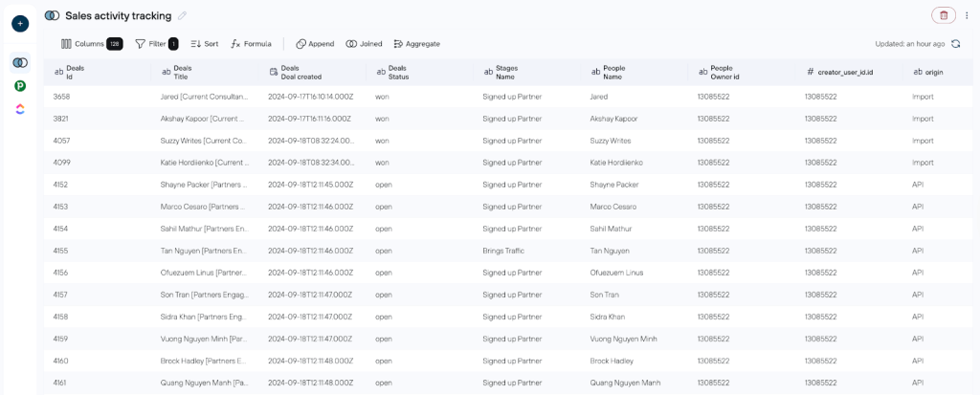Click the Deals Deal created column header

click(301, 72)
